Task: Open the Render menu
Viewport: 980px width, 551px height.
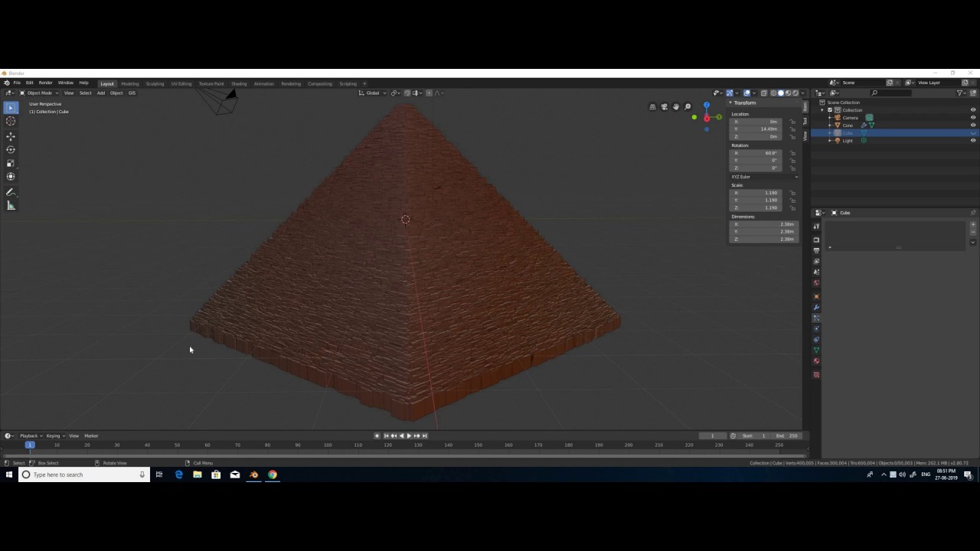Action: (x=46, y=83)
